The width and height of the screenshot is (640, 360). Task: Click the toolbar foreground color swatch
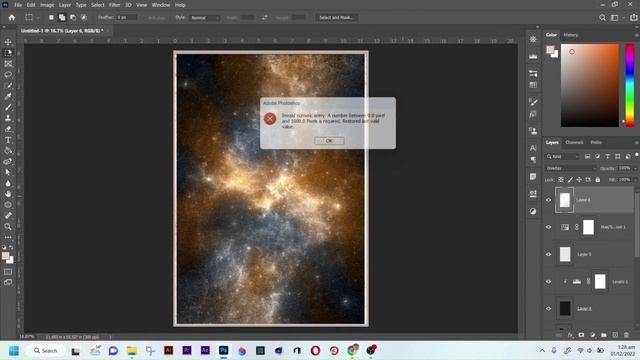pyautogui.click(x=5, y=256)
